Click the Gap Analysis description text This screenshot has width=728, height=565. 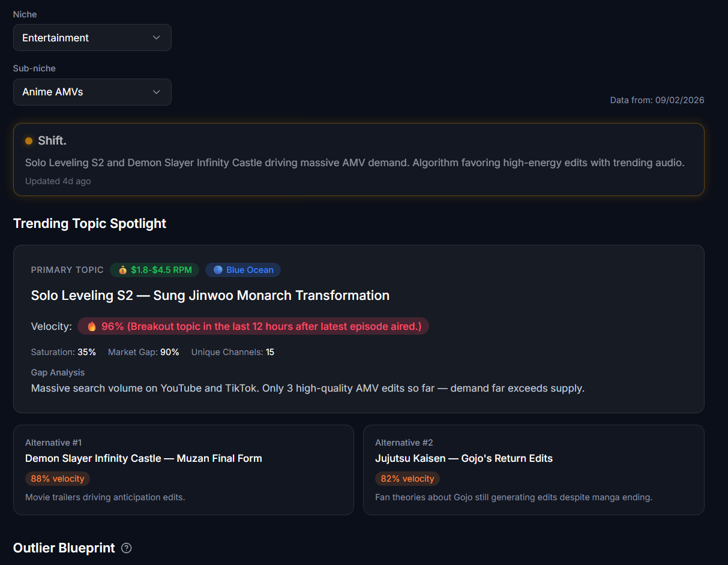(x=307, y=388)
